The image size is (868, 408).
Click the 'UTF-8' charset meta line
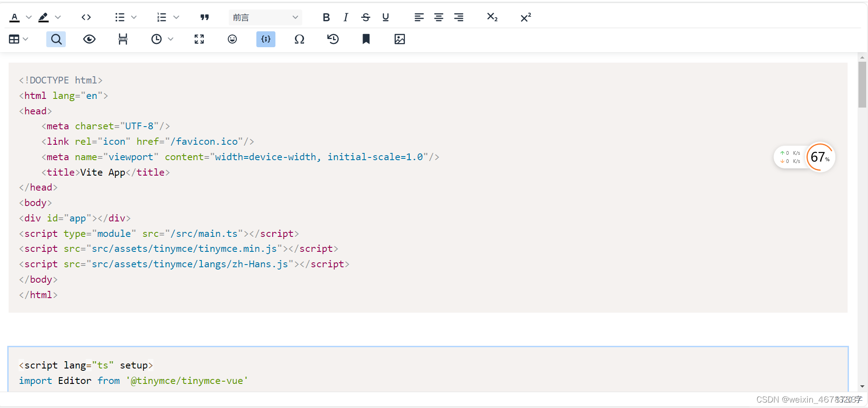pos(106,126)
